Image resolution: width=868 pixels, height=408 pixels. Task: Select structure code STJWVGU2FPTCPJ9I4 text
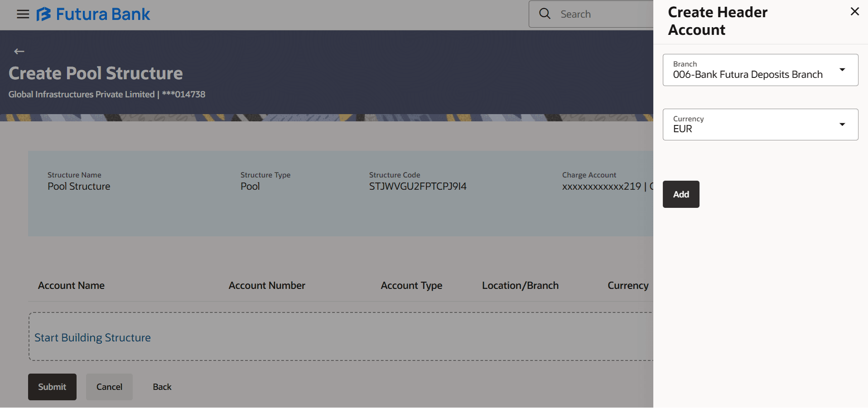[418, 186]
